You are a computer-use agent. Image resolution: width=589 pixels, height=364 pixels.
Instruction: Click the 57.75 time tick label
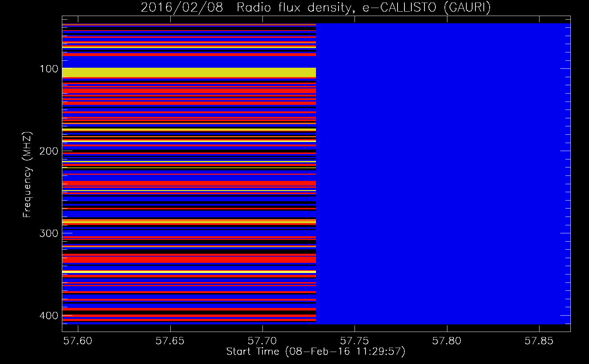(355, 341)
